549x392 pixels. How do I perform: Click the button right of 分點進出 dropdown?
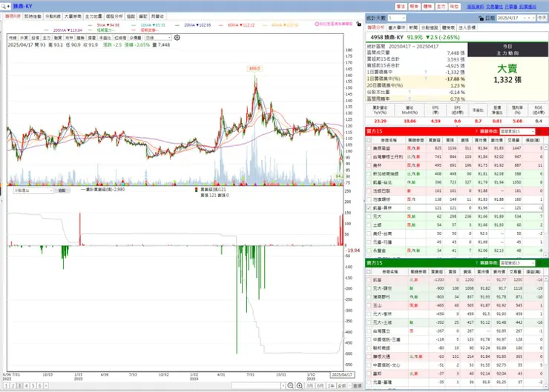pos(62,190)
